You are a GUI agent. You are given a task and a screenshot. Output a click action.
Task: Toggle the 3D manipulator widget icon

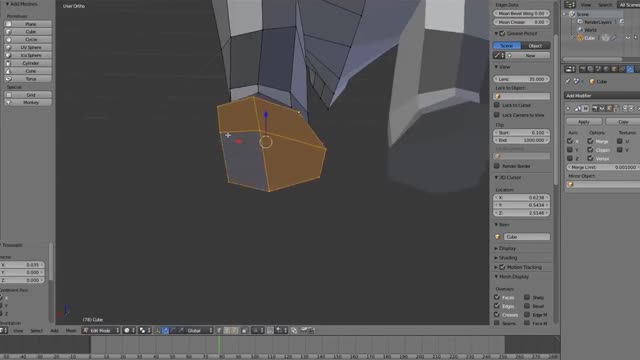(x=158, y=330)
